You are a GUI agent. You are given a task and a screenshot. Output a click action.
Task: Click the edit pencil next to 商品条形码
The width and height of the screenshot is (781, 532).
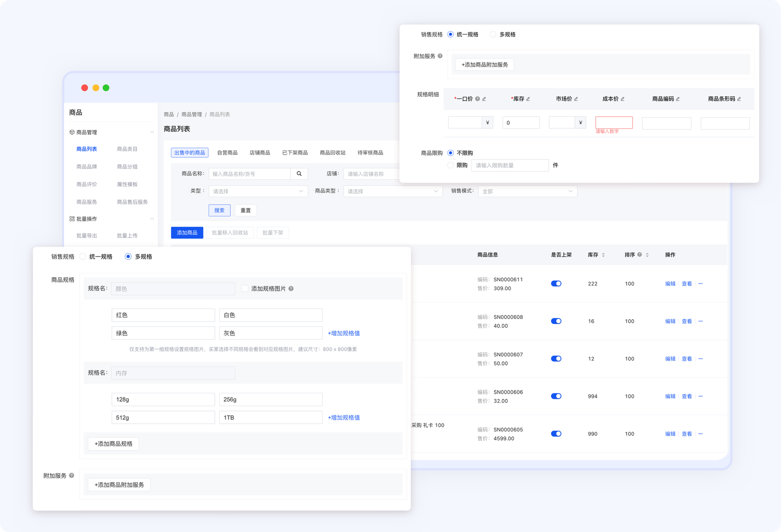tap(739, 99)
